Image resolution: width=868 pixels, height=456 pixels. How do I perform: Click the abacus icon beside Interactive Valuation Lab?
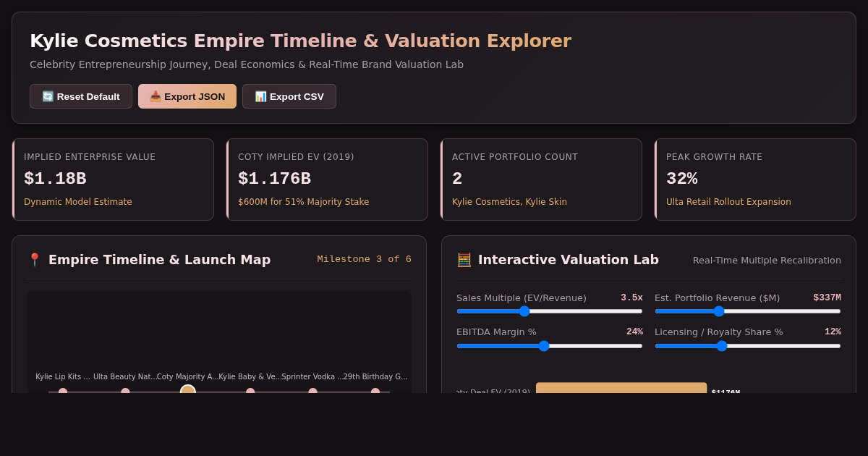[x=464, y=260]
